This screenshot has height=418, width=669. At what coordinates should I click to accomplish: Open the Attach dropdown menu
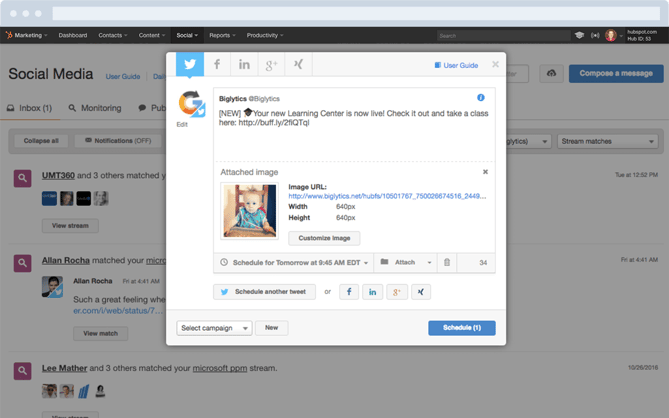pyautogui.click(x=405, y=262)
